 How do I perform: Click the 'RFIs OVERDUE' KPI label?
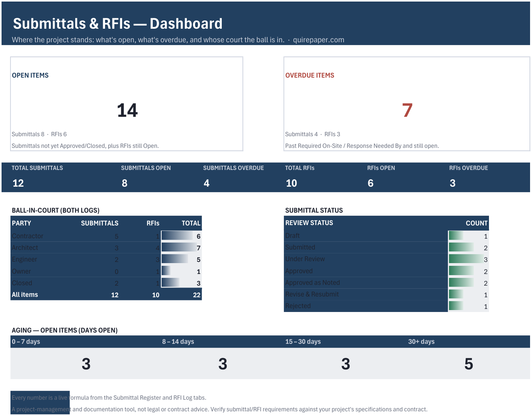point(468,168)
